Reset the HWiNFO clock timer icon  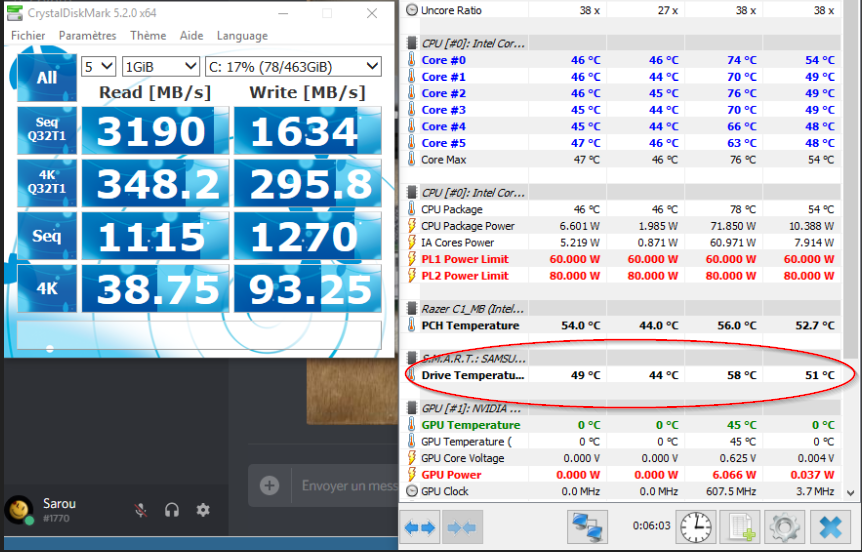(695, 527)
